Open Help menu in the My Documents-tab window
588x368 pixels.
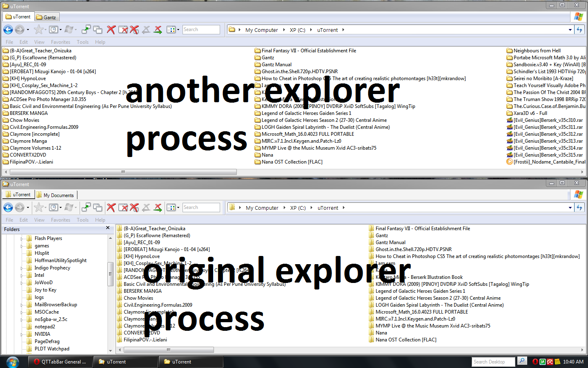tap(100, 220)
